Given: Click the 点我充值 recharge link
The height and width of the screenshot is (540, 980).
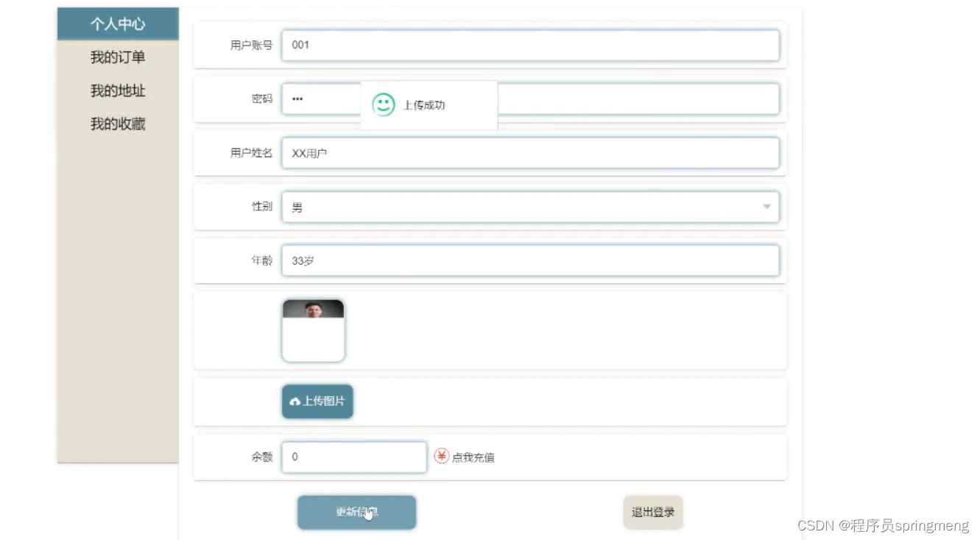Looking at the screenshot, I should (x=472, y=456).
